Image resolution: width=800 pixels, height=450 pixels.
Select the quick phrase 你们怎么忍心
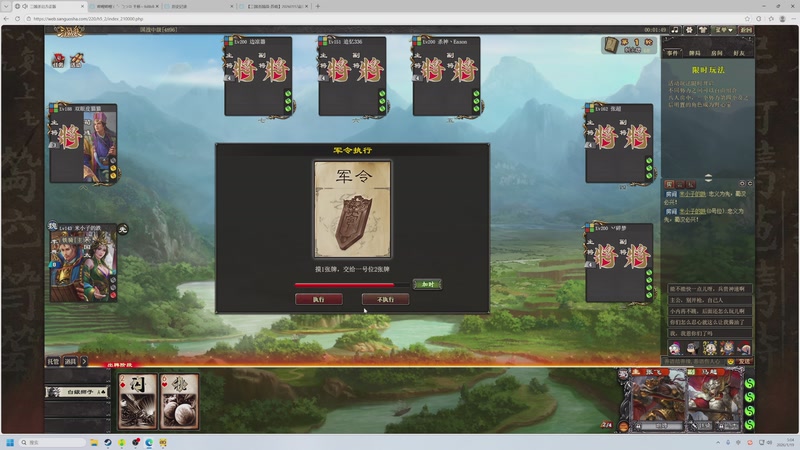[x=710, y=322]
